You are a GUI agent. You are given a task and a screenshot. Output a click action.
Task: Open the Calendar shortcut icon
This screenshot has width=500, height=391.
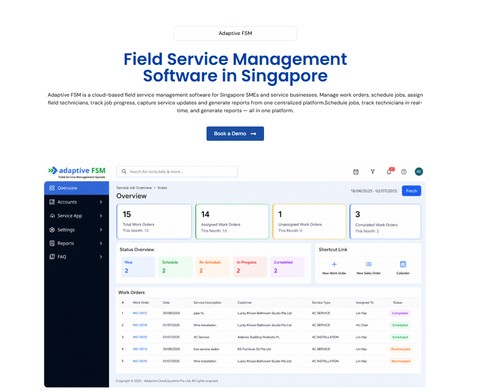[x=403, y=264]
